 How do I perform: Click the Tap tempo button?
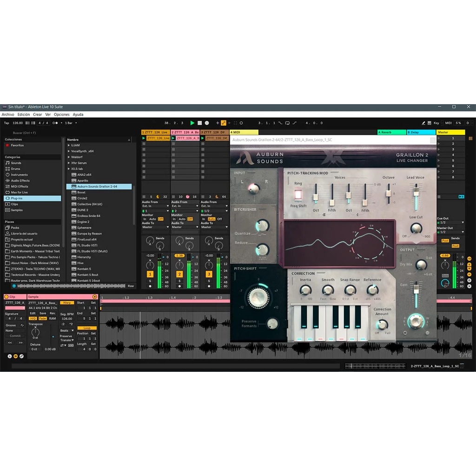(x=7, y=123)
